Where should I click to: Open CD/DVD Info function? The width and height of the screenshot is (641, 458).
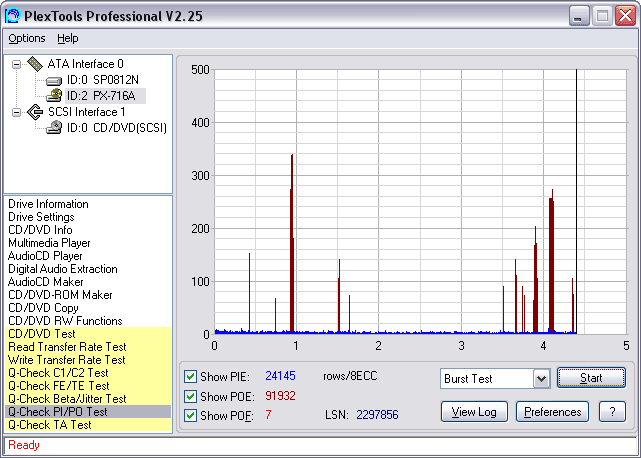(40, 230)
